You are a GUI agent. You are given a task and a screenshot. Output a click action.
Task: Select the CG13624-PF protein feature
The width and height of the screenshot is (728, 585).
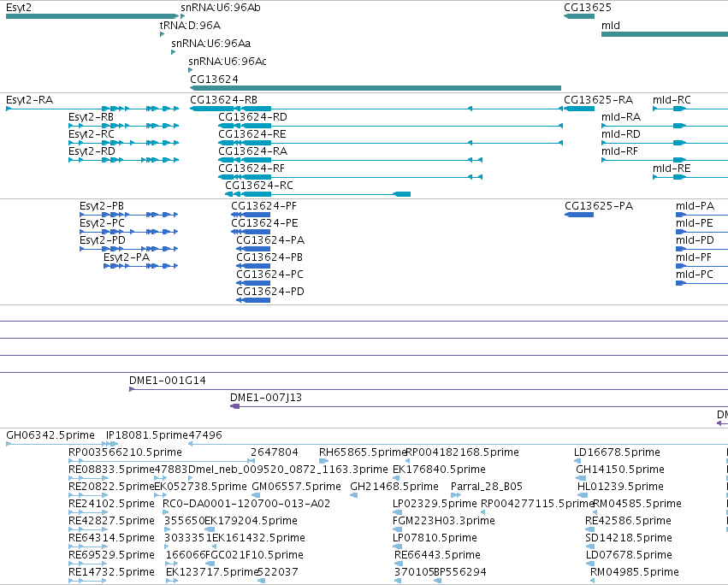251,215
